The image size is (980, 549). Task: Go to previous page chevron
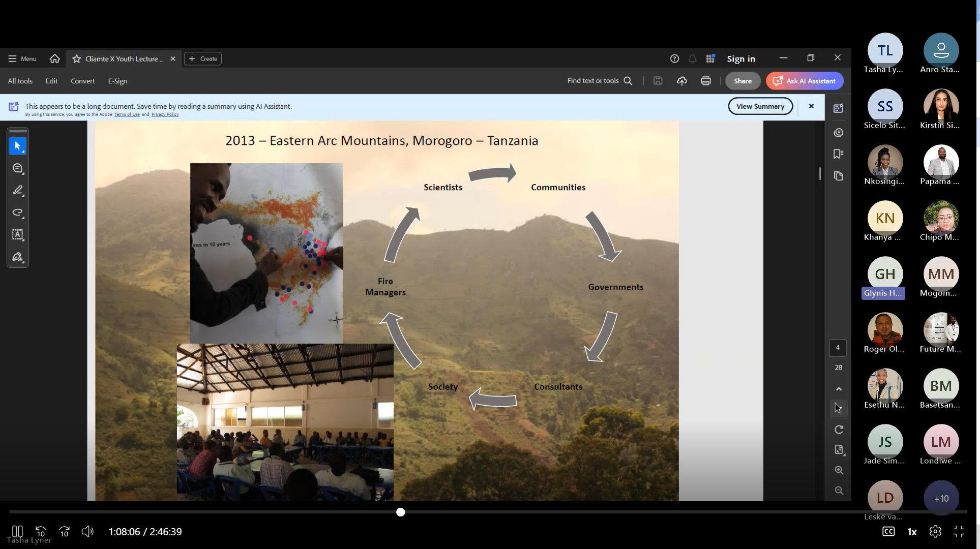tap(839, 389)
